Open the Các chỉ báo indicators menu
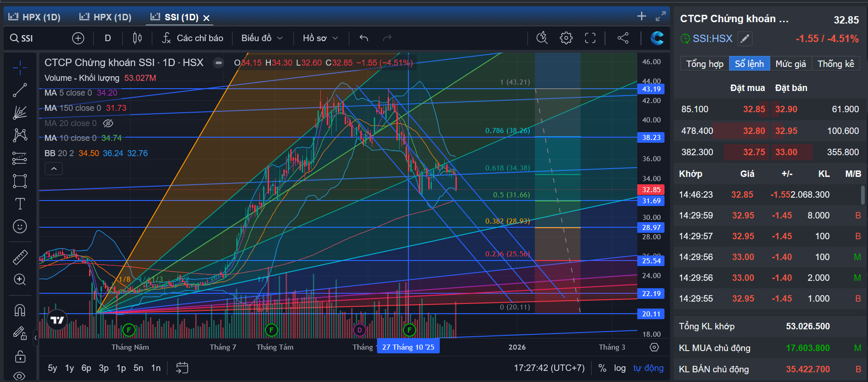This screenshot has width=868, height=382. 192,38
